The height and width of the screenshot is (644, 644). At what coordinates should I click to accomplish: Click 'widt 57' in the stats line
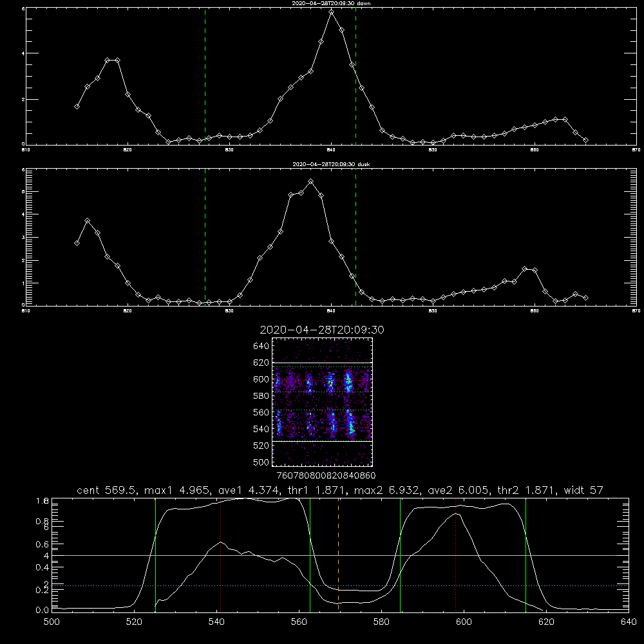[583, 490]
